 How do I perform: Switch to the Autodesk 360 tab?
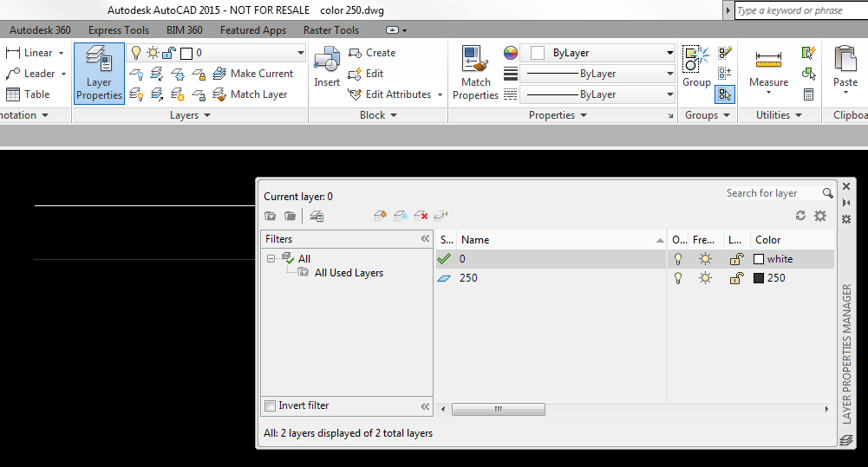[x=40, y=29]
